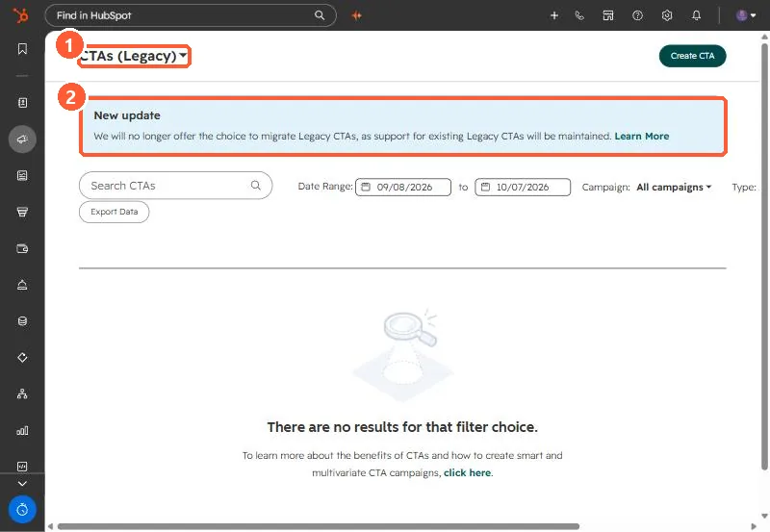This screenshot has width=770, height=532.
Task: Open the Automation diamond sidebar icon
Action: [x=22, y=357]
